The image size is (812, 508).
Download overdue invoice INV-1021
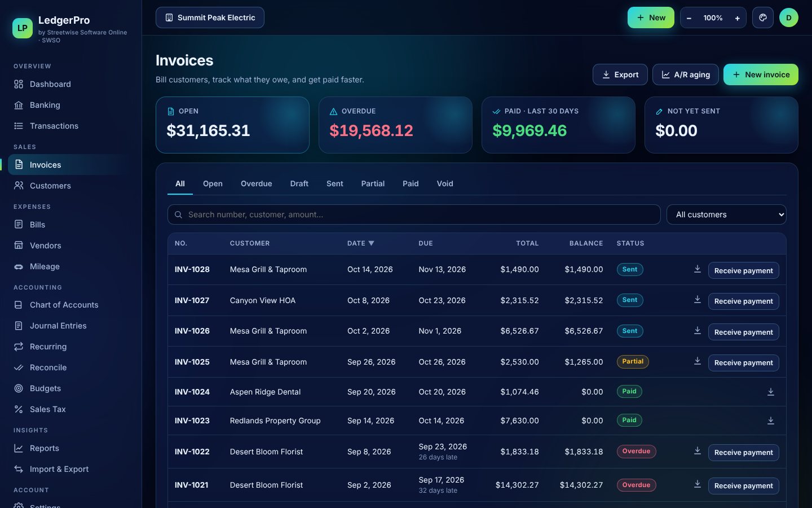point(698,484)
